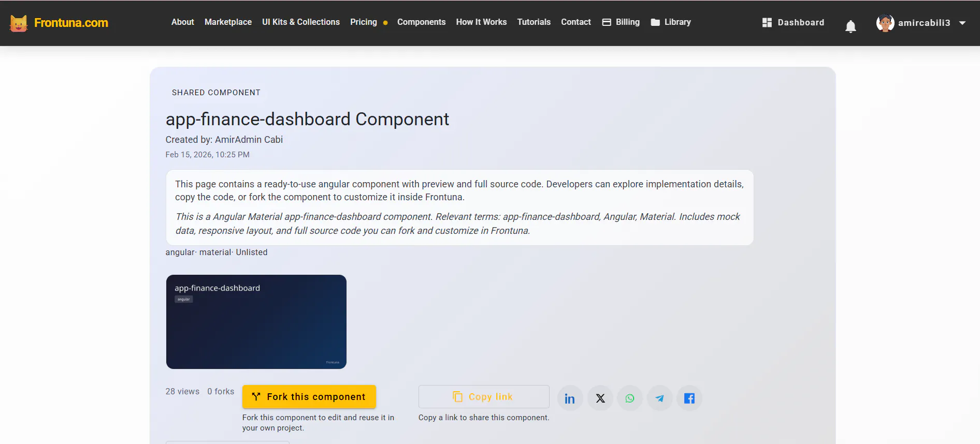Click the '28 views' text

(x=182, y=392)
